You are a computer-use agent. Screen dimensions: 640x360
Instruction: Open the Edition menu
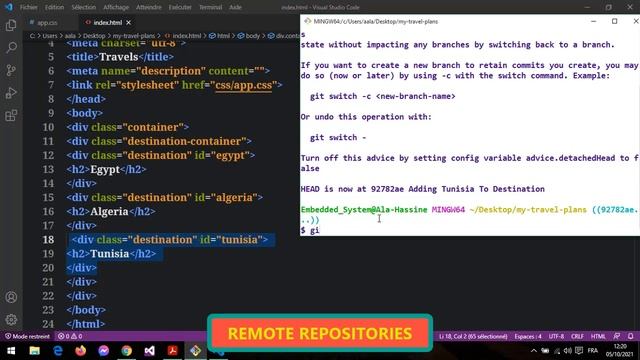coord(54,7)
